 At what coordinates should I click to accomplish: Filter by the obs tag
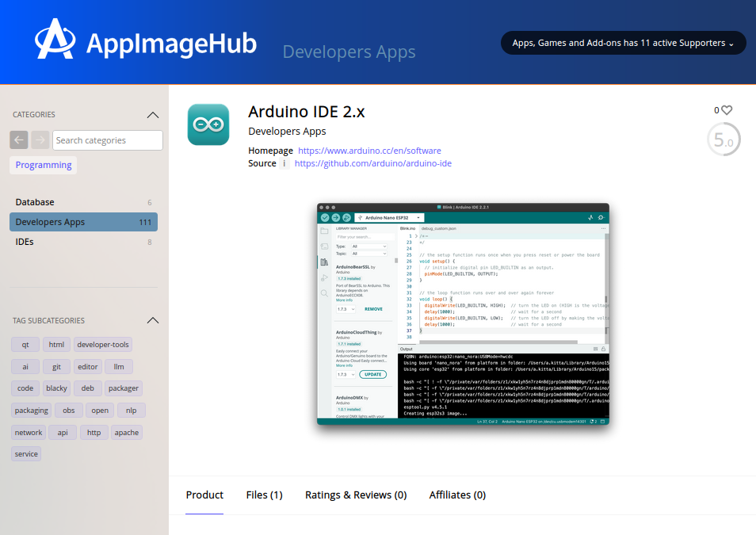[68, 411]
